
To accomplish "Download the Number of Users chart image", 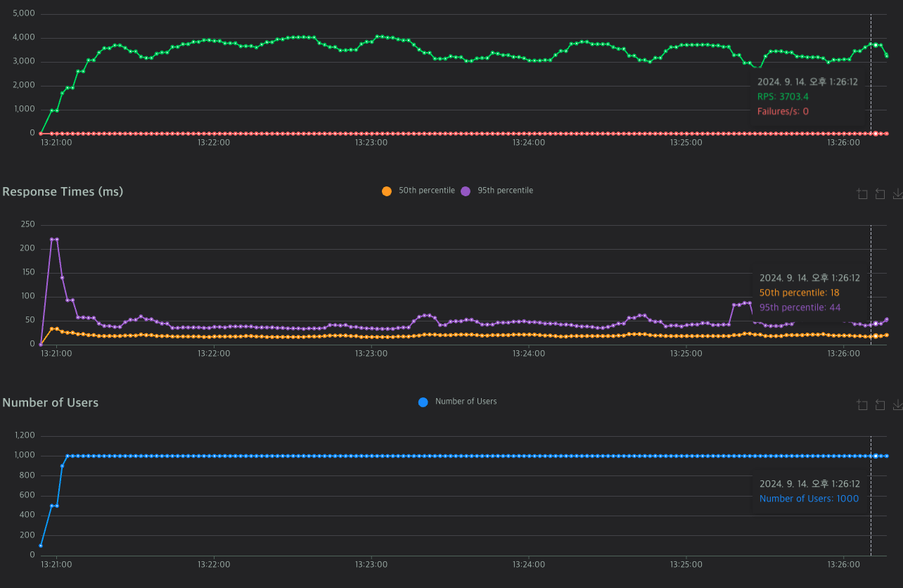I will click(897, 404).
